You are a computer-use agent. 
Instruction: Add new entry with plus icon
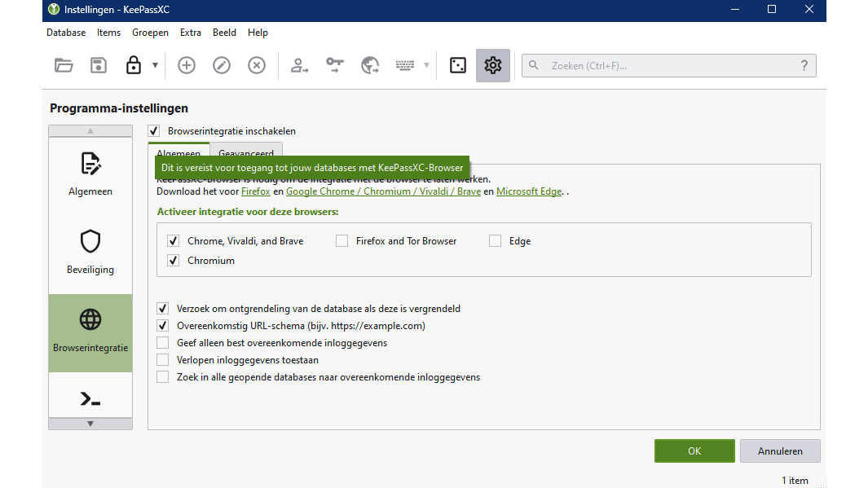click(187, 65)
